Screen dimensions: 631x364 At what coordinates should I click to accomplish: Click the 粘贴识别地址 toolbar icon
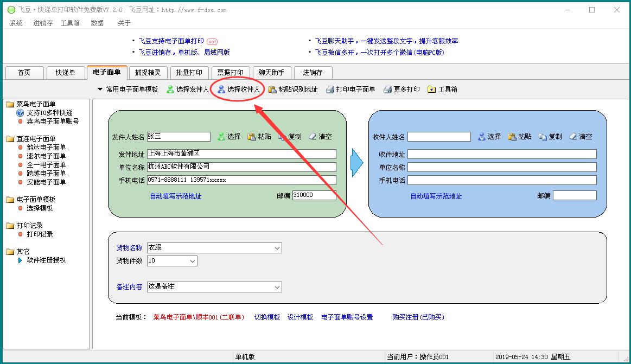272,90
